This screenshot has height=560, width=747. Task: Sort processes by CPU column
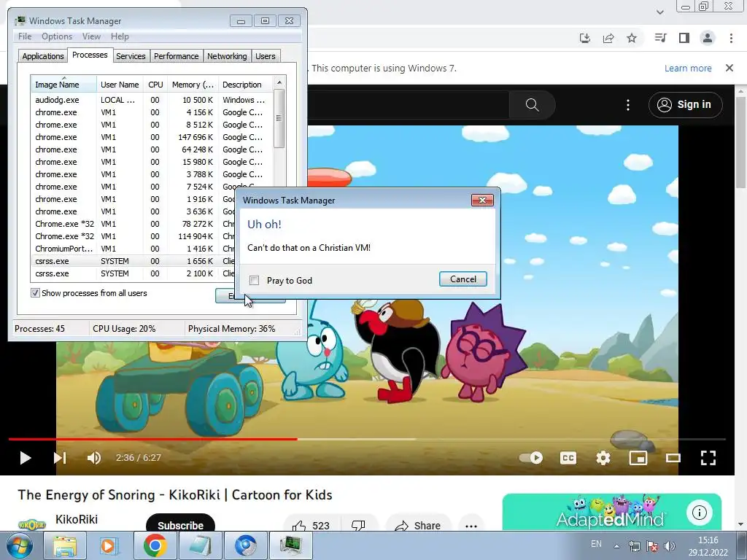coord(155,85)
